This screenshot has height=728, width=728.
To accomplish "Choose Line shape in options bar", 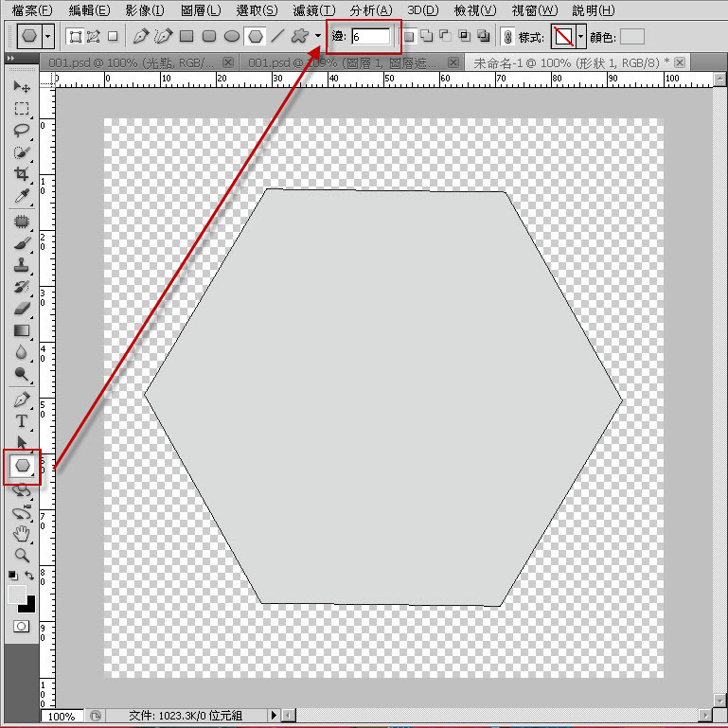I will point(277,36).
